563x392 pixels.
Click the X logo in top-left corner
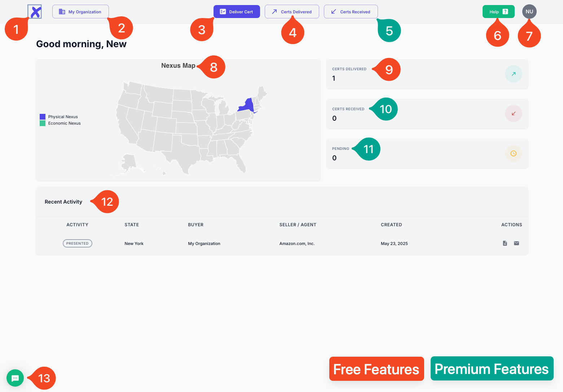point(35,12)
